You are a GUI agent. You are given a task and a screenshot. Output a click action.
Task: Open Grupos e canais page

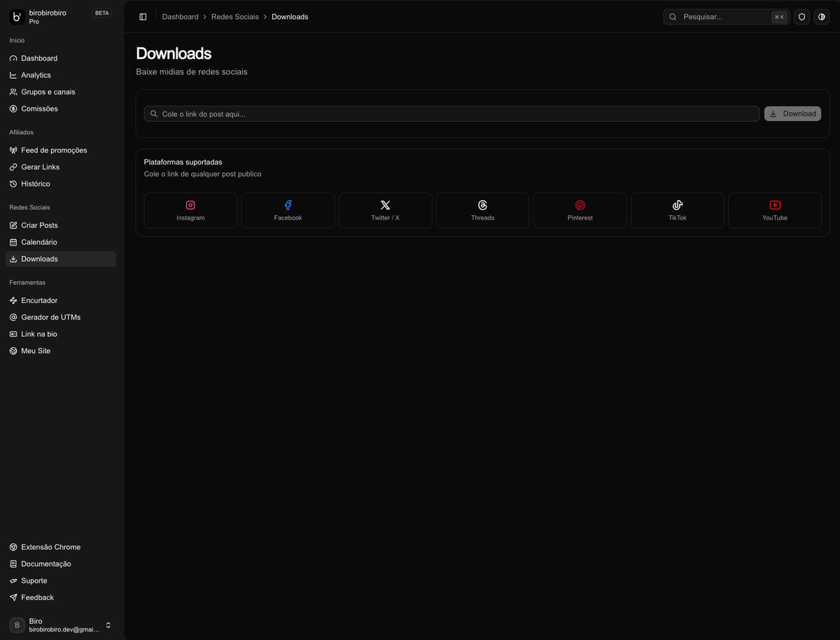(61, 92)
